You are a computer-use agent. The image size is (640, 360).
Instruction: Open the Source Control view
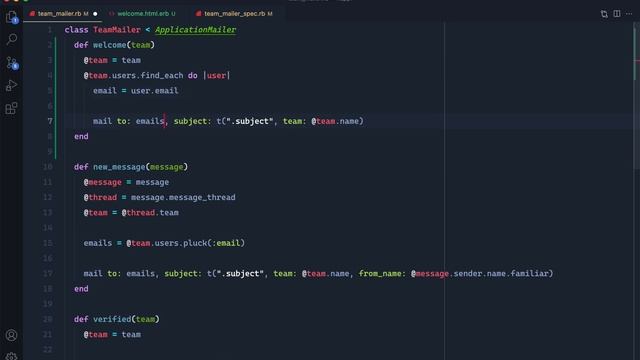coord(12,63)
